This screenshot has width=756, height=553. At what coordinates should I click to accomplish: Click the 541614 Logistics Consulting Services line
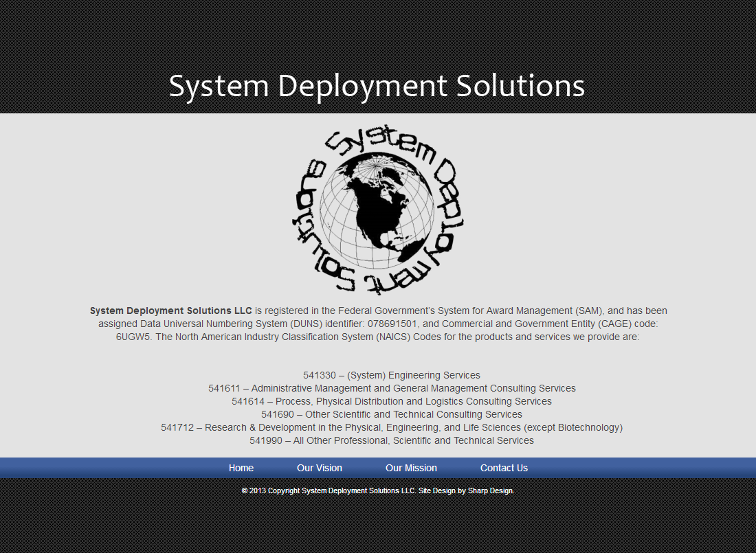pyautogui.click(x=392, y=401)
